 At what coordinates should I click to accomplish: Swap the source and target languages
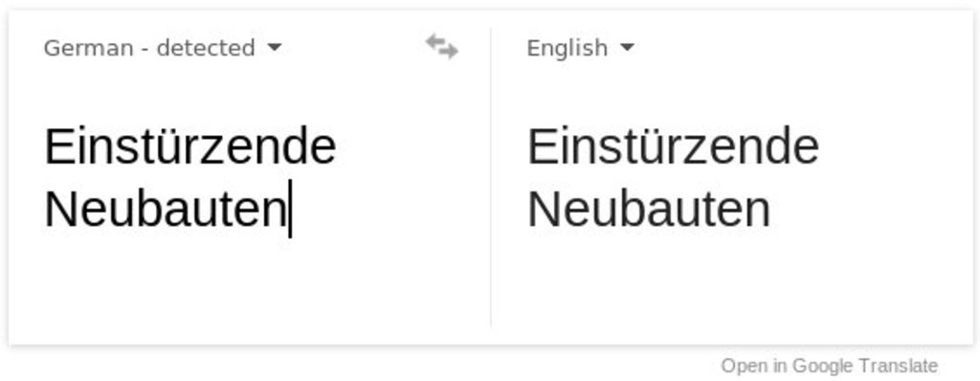(x=442, y=47)
